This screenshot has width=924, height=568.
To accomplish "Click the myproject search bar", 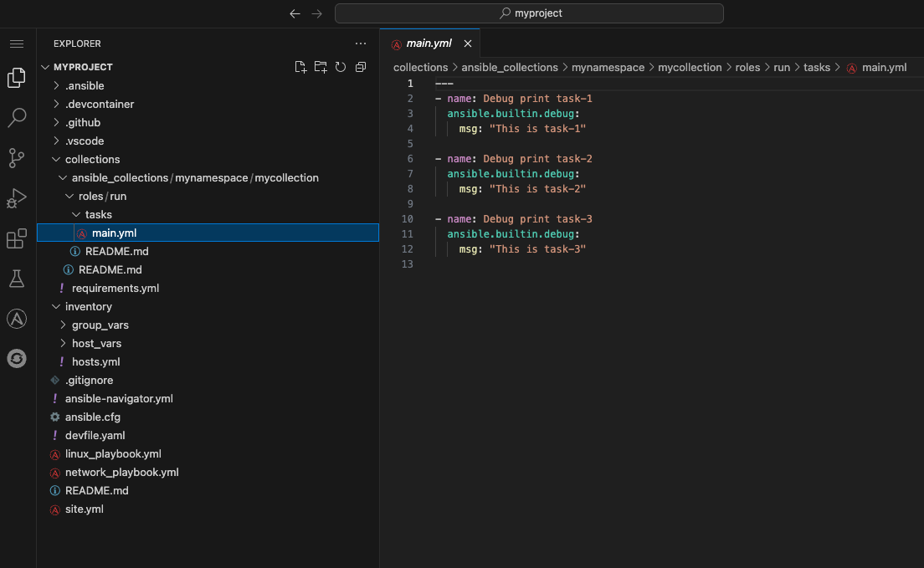I will click(x=529, y=13).
